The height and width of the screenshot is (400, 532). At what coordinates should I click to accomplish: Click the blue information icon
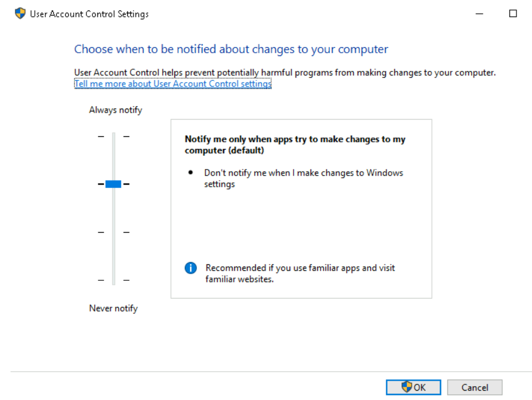coord(190,269)
